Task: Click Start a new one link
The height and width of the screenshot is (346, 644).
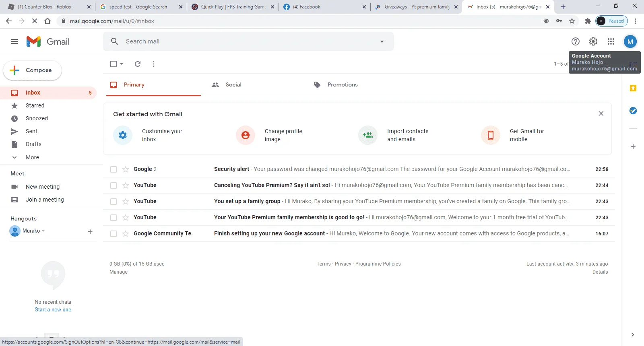Action: pyautogui.click(x=53, y=310)
